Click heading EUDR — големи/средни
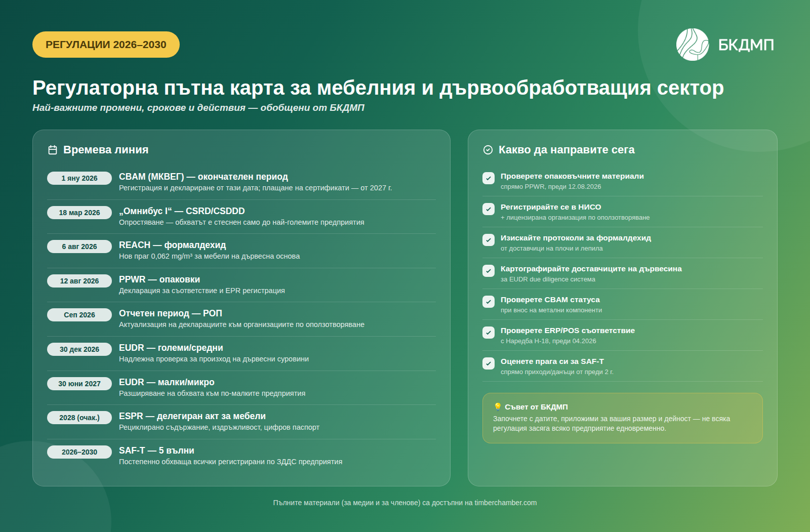Image resolution: width=810 pixels, height=532 pixels. point(171,348)
